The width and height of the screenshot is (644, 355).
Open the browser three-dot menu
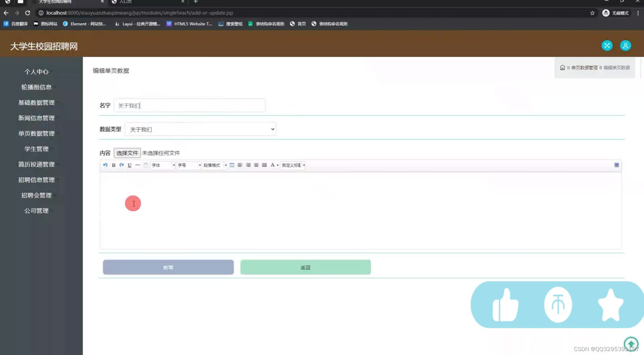pos(638,13)
